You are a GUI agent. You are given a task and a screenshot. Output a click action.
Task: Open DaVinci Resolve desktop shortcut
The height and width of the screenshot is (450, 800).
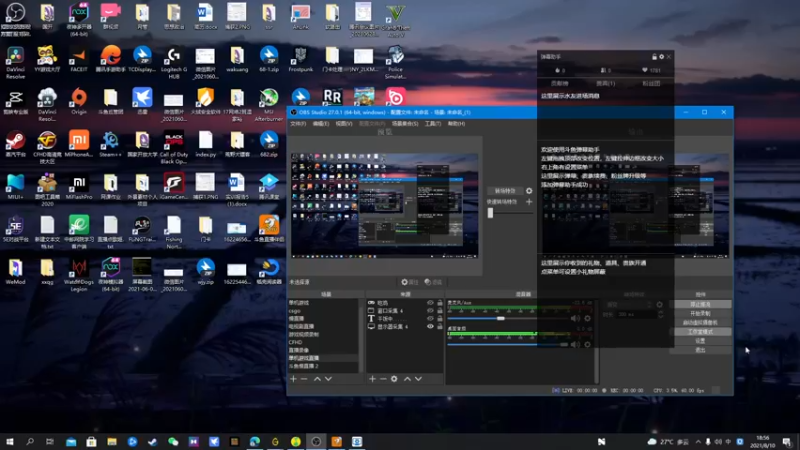coord(15,62)
